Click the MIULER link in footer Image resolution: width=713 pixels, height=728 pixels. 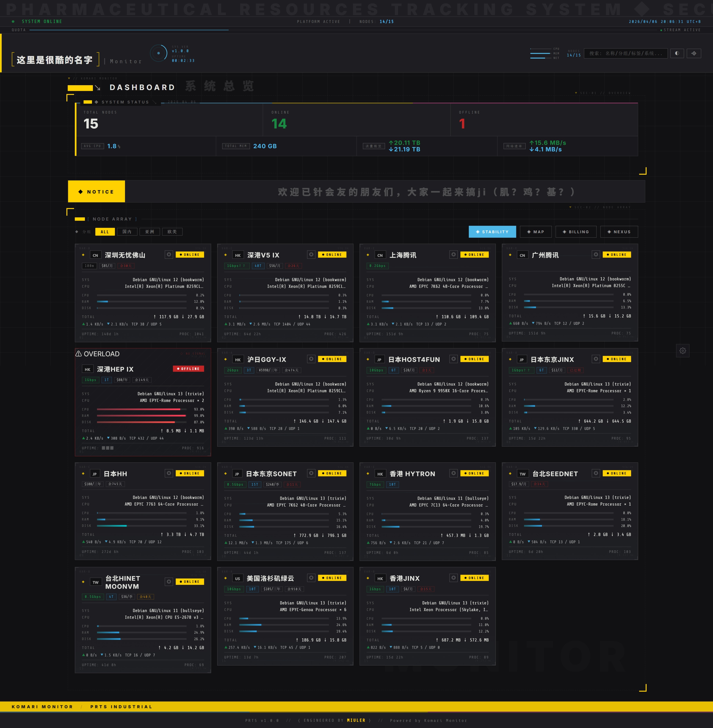(x=356, y=720)
